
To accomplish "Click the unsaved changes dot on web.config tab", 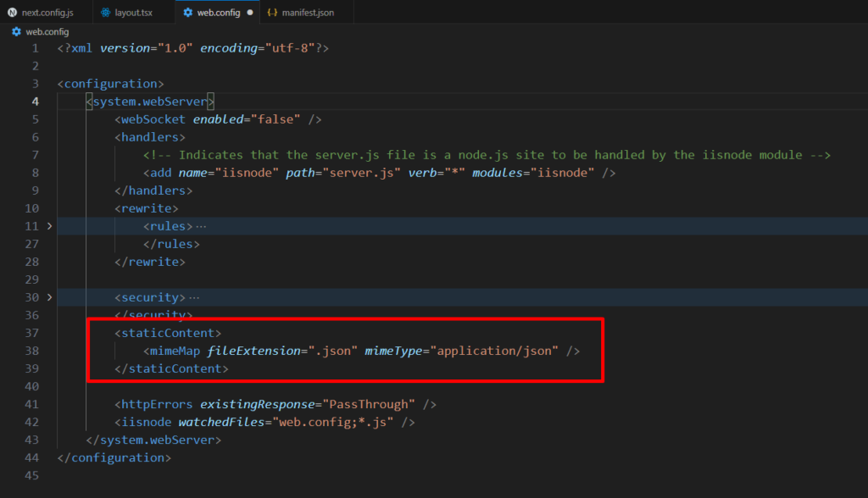I will [252, 12].
